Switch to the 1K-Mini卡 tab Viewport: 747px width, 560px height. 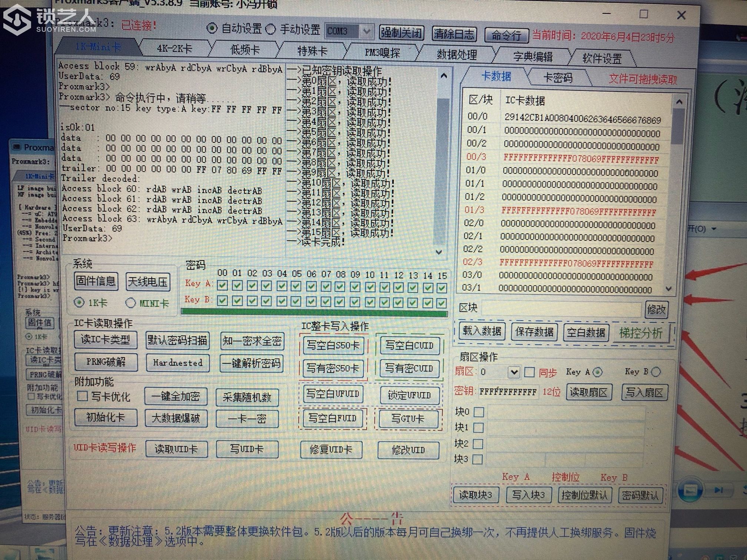98,47
